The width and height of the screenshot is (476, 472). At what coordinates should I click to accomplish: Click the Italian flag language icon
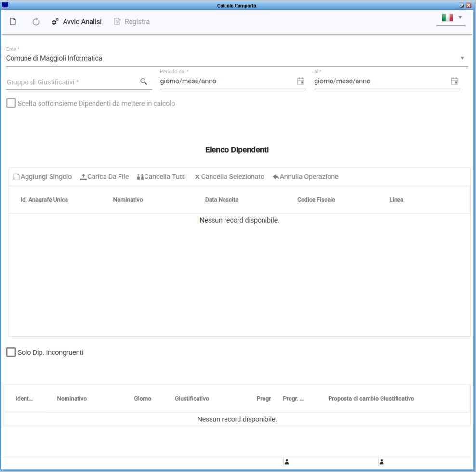(x=447, y=18)
